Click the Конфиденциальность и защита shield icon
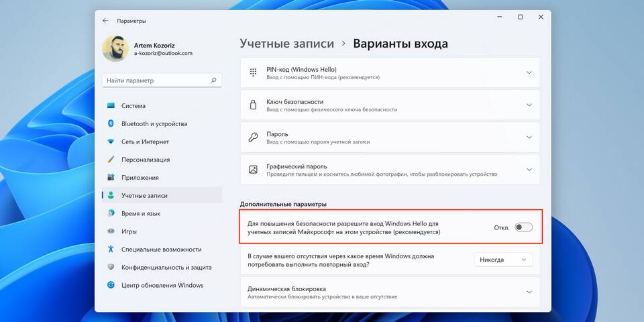Image resolution: width=644 pixels, height=322 pixels. coord(111,268)
